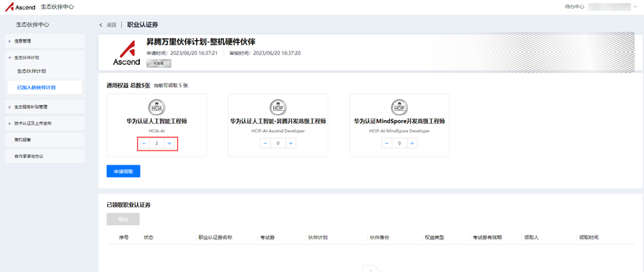Click 生态伙伴中心 title in top header

tap(57, 7)
